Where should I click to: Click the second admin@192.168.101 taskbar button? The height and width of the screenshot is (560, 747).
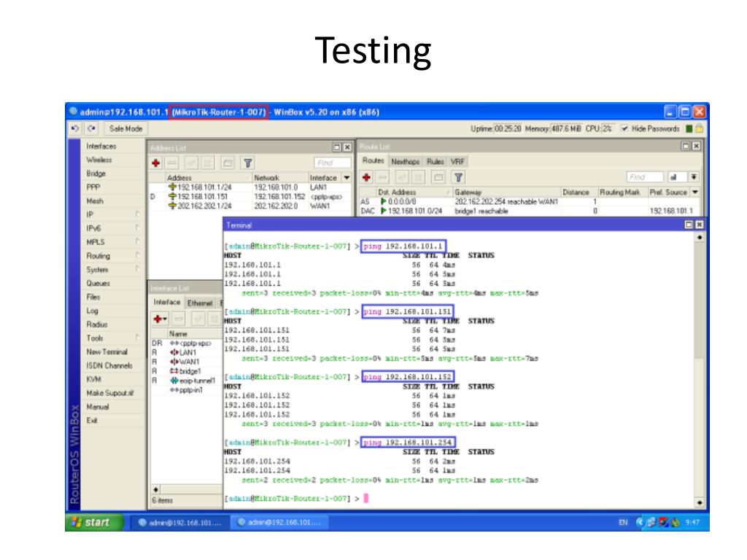click(279, 522)
